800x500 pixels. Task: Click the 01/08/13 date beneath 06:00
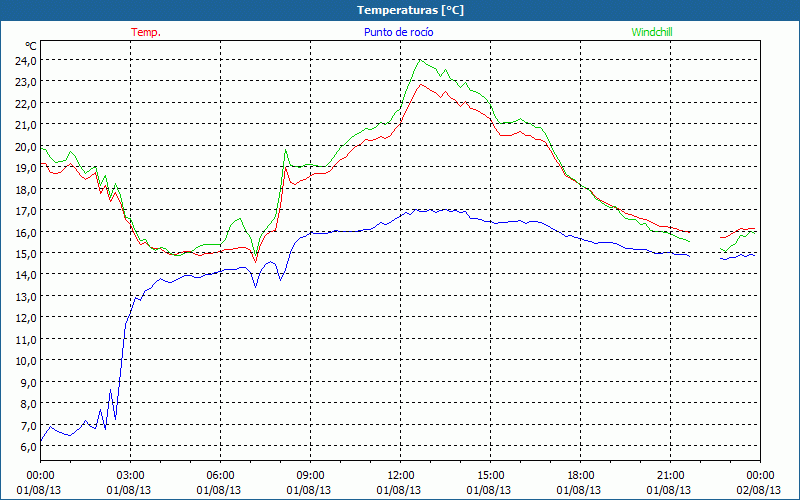[219, 490]
